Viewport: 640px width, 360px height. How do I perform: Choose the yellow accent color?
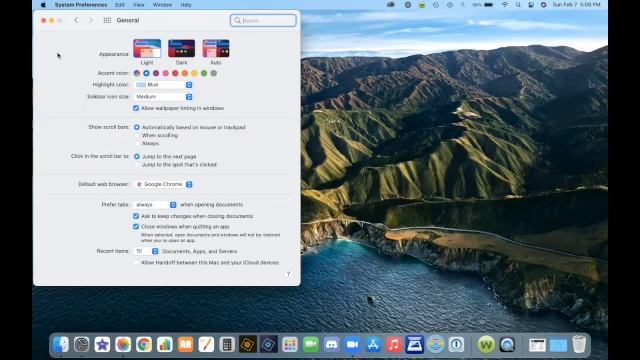click(194, 73)
